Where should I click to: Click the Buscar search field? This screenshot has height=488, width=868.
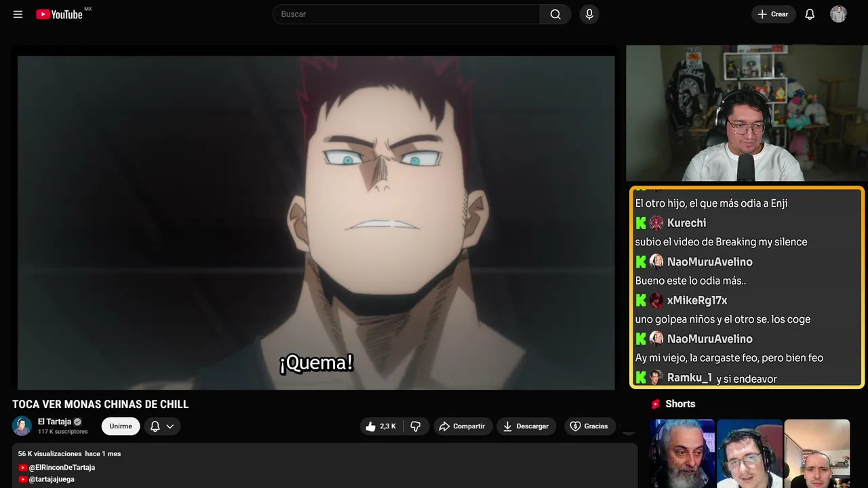click(406, 14)
